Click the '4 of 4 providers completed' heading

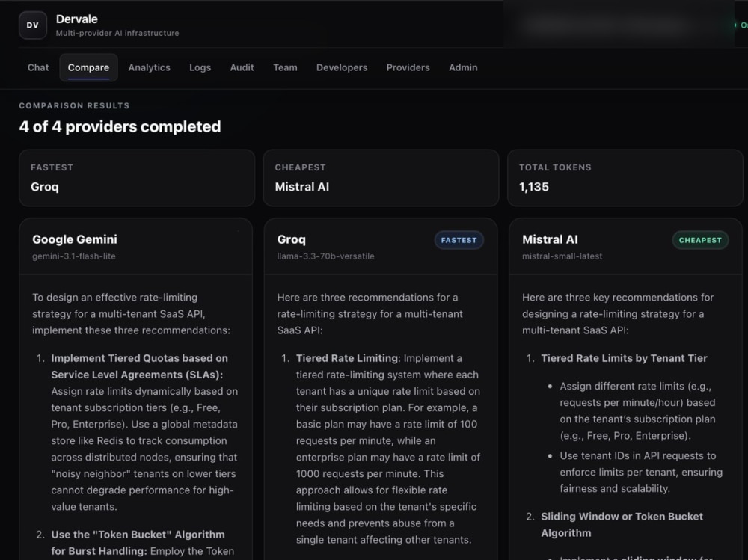(120, 126)
